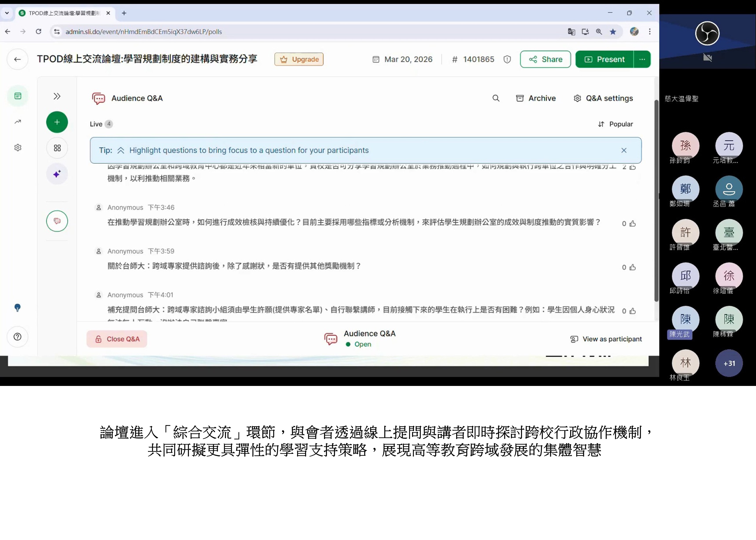Toggle Close Q&A for the audience
The width and height of the screenshot is (756, 540).
(x=117, y=339)
